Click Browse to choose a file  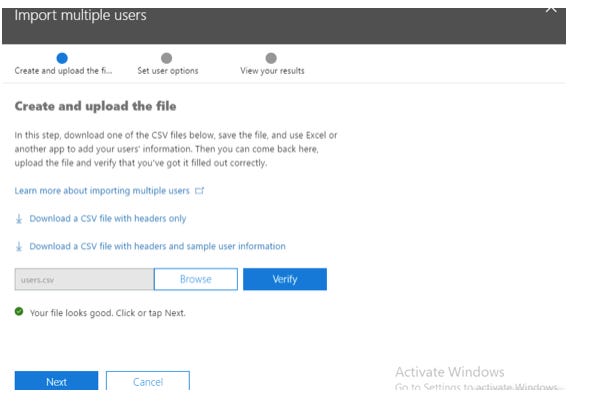pos(196,279)
